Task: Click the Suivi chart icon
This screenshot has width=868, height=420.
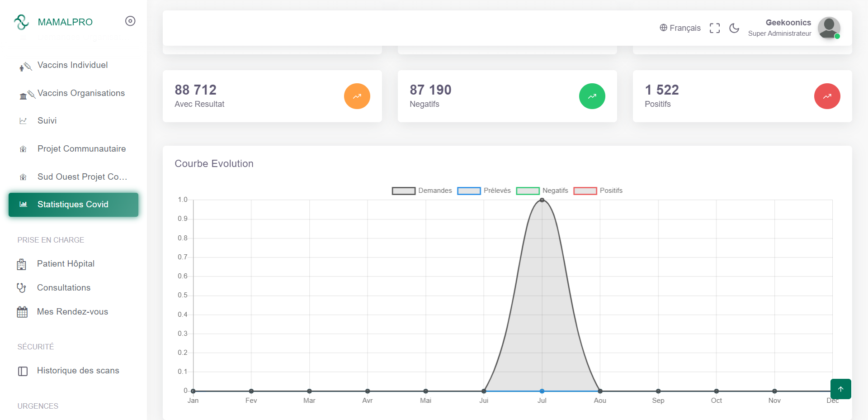Action: pos(23,121)
